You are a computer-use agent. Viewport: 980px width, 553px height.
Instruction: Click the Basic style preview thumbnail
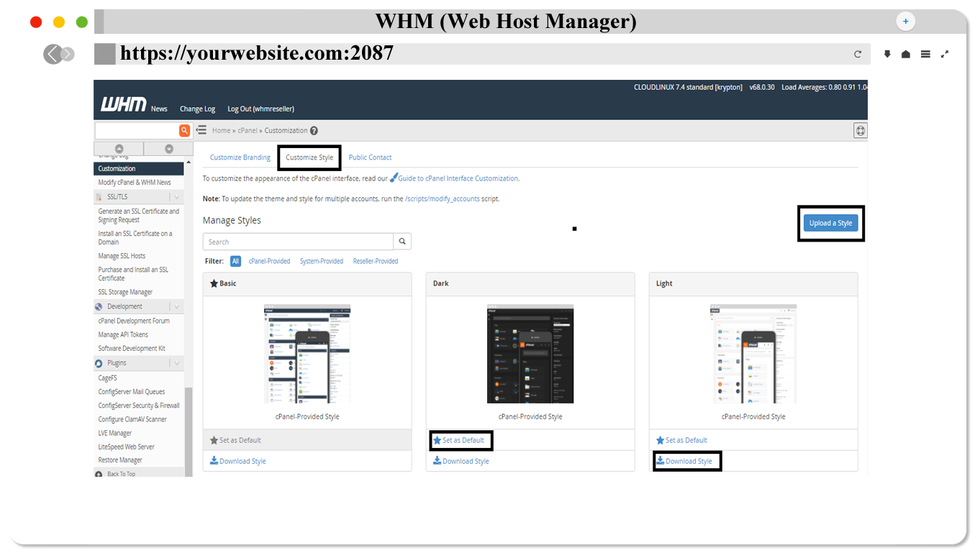tap(307, 353)
